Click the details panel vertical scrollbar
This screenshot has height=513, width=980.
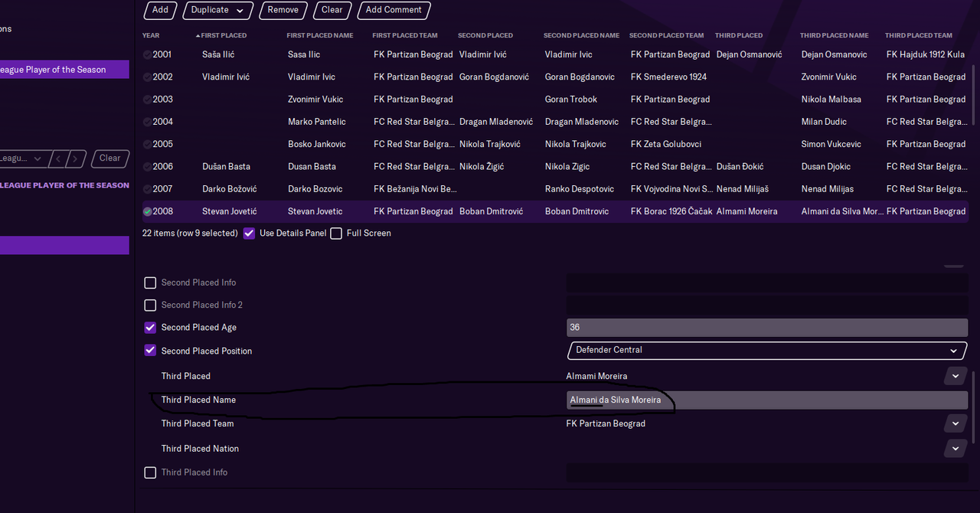[x=975, y=406]
